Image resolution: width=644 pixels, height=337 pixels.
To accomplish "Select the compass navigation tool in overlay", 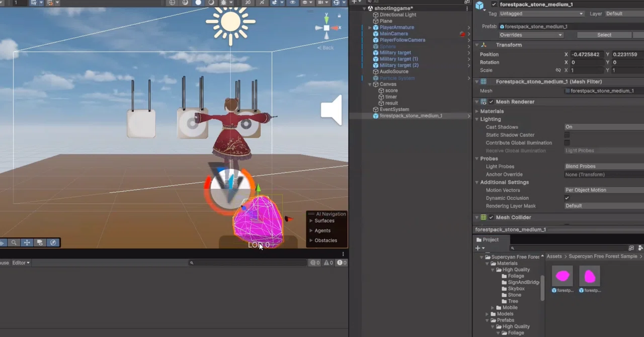I will coord(53,242).
